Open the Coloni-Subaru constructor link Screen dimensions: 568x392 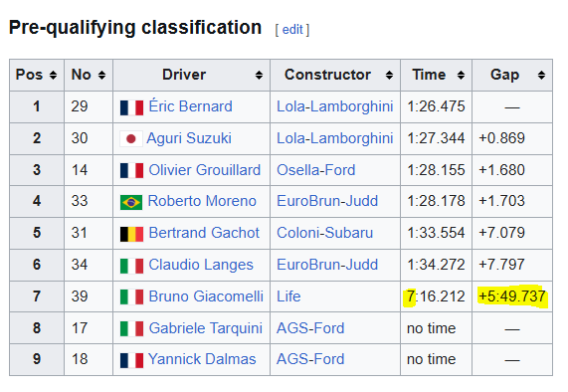[x=324, y=233]
